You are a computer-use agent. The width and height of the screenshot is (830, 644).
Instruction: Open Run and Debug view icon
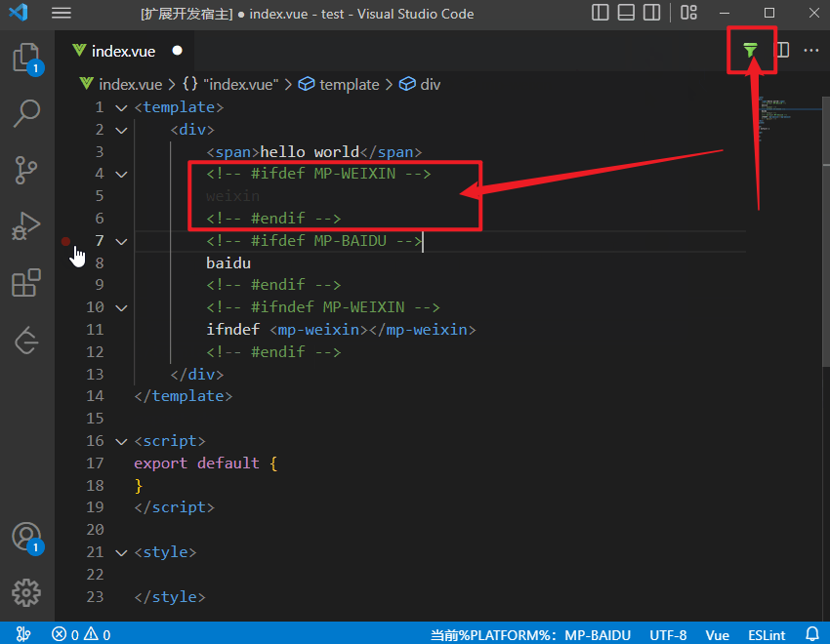pyautogui.click(x=26, y=226)
